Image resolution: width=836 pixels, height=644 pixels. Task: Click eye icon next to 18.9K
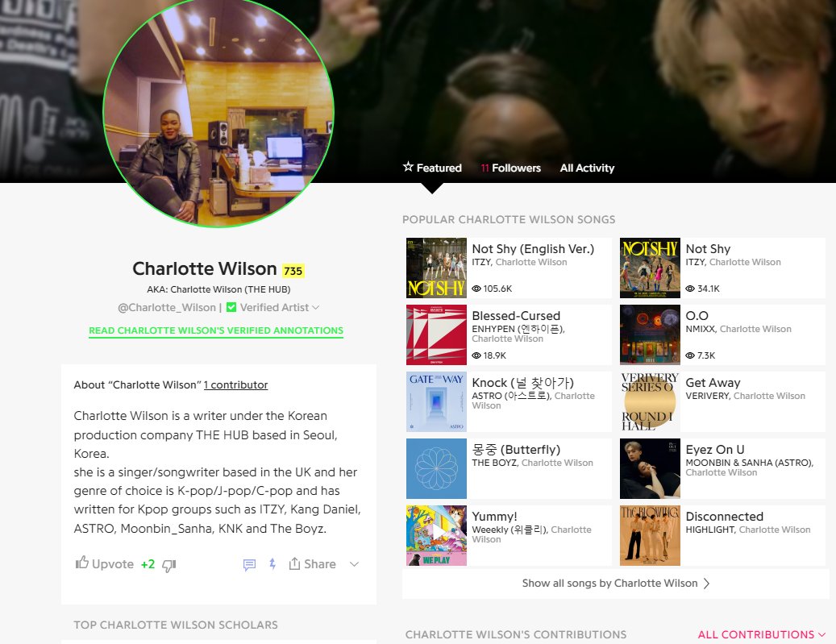point(476,355)
